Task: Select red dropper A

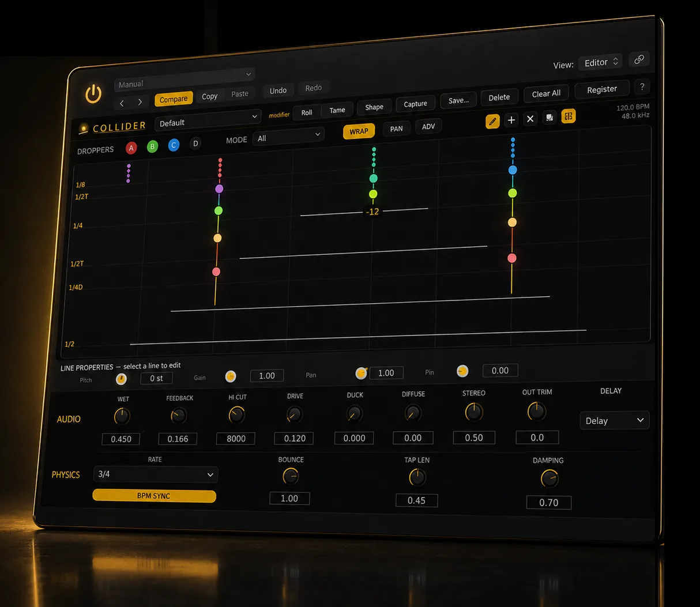Action: [x=131, y=148]
